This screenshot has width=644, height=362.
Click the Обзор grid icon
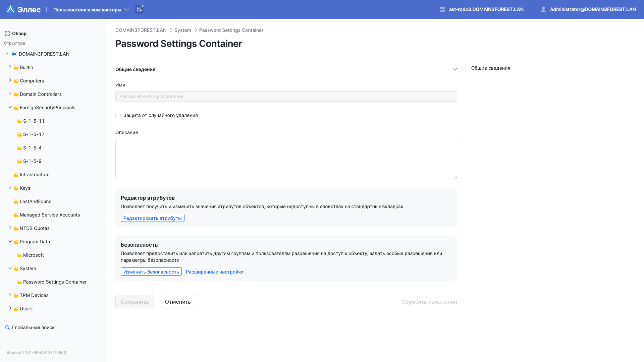[7, 34]
